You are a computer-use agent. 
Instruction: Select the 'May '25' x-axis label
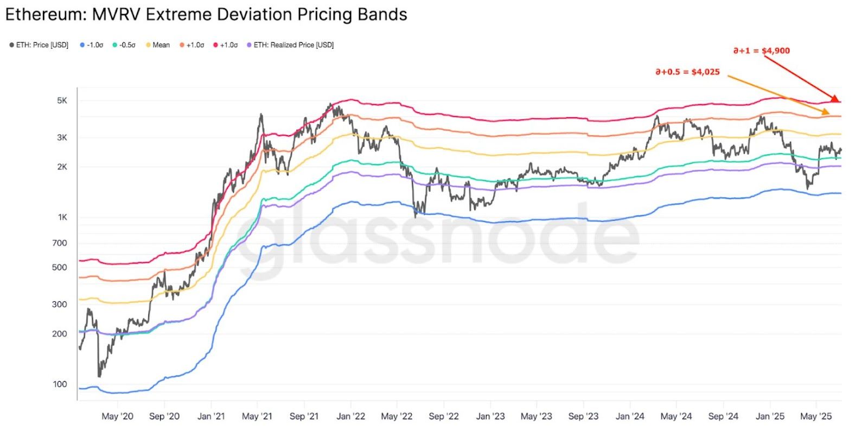816,416
